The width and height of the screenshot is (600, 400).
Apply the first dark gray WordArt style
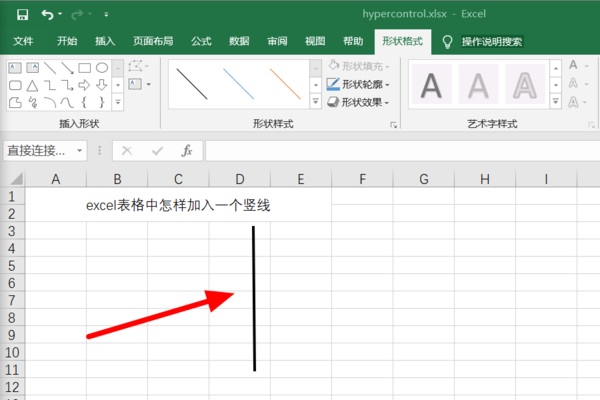pos(432,85)
